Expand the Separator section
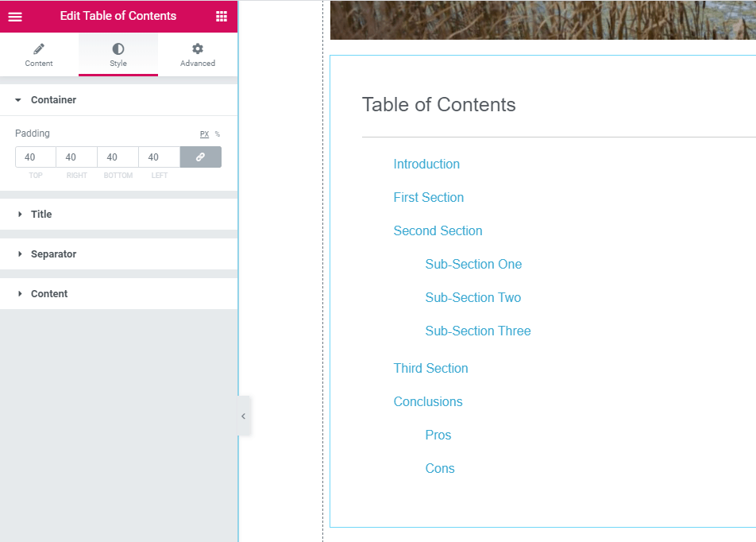Image resolution: width=756 pixels, height=542 pixels. click(53, 254)
